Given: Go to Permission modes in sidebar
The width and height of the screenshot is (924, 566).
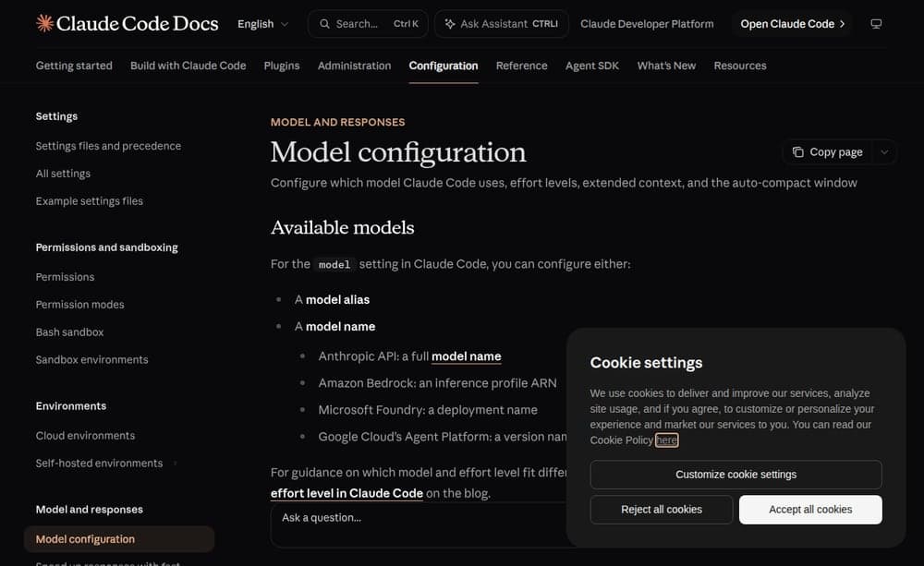Looking at the screenshot, I should 80,305.
